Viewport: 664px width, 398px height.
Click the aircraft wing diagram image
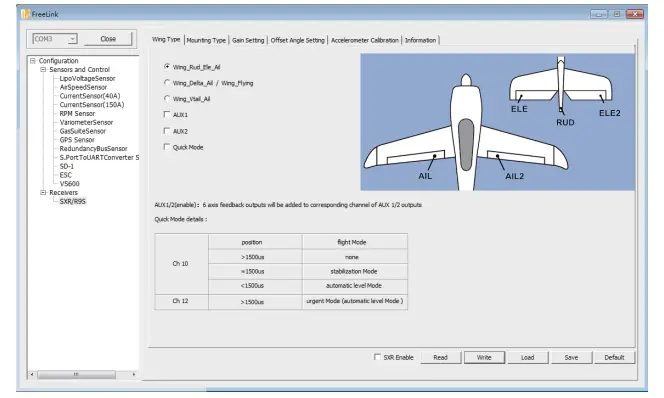(x=497, y=122)
